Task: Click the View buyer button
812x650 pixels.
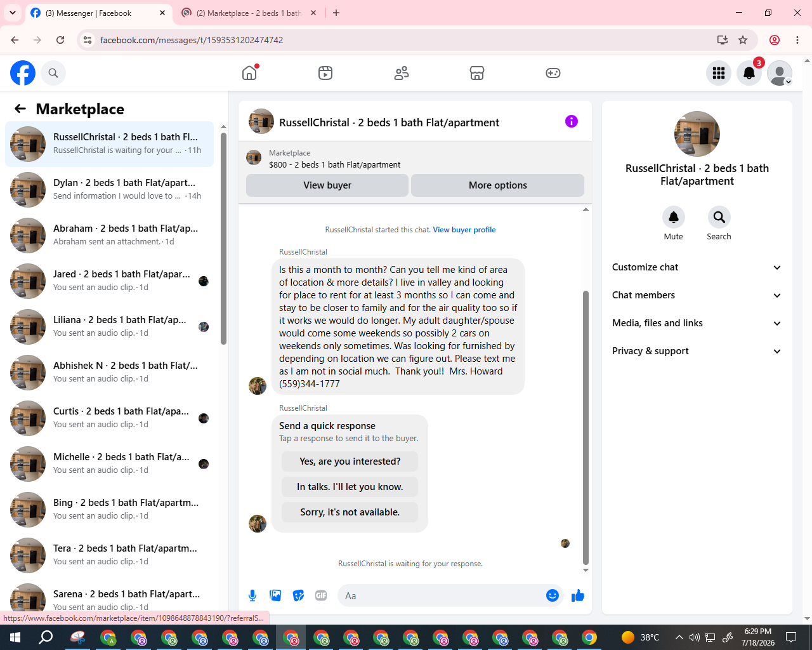Action: coord(327,185)
